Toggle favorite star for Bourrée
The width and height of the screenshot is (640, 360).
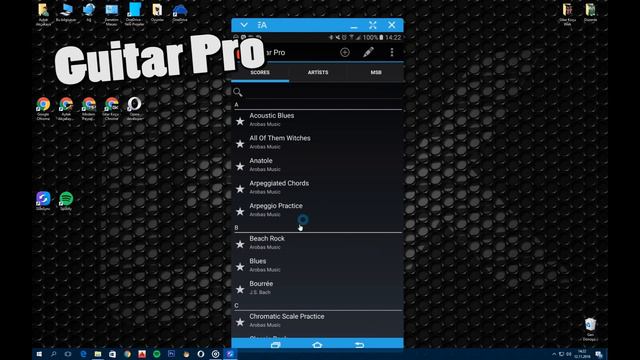click(x=240, y=289)
